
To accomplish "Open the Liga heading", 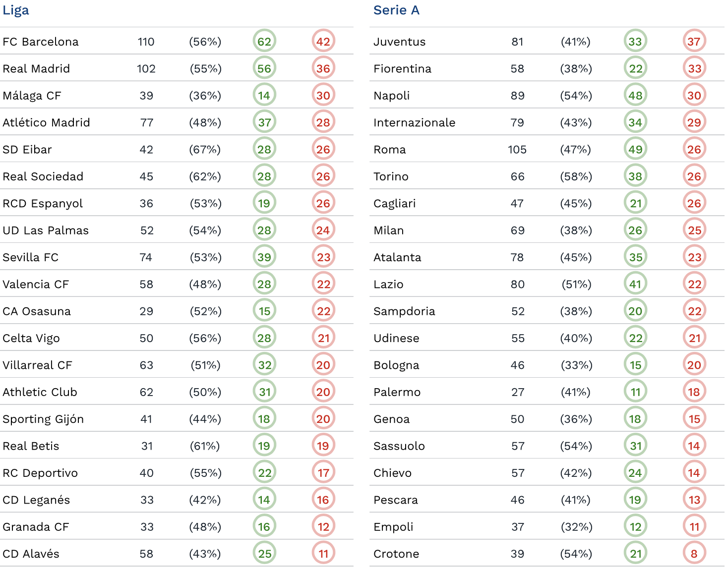I will pyautogui.click(x=16, y=10).
